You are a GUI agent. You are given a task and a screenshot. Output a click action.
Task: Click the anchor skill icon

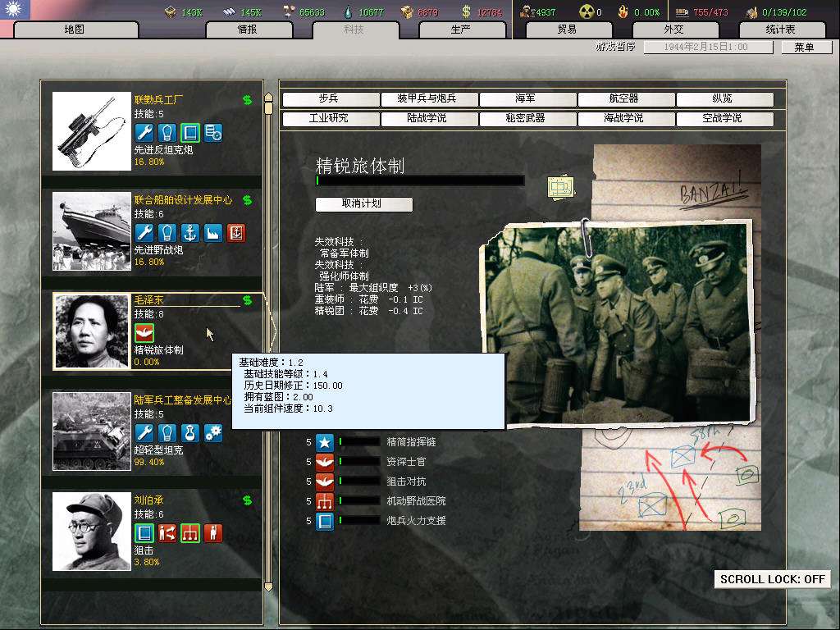[190, 233]
